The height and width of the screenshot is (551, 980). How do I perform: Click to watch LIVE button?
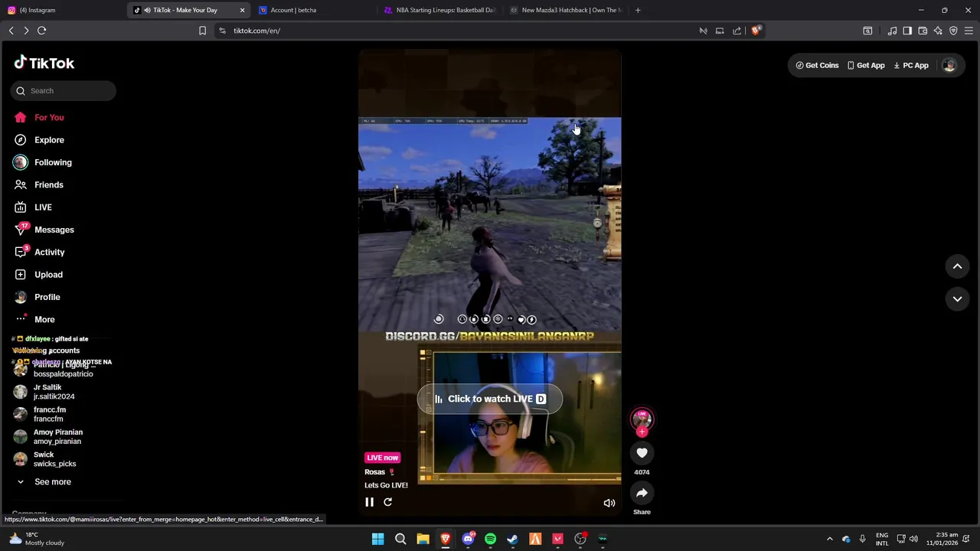[x=490, y=399]
